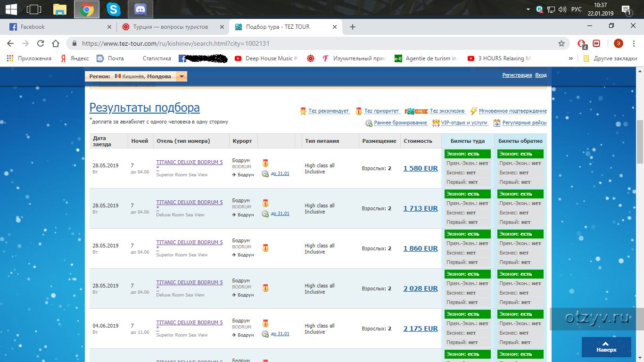Viewport: 644px width, 362px height.
Task: Open the Почта bookmark
Action: coord(110,58)
